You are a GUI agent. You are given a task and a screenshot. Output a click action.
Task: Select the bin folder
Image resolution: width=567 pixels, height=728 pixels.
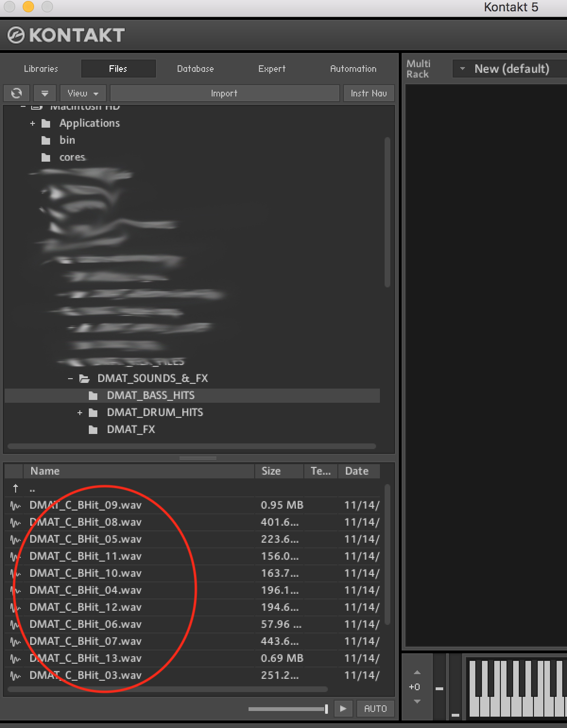[x=67, y=140]
